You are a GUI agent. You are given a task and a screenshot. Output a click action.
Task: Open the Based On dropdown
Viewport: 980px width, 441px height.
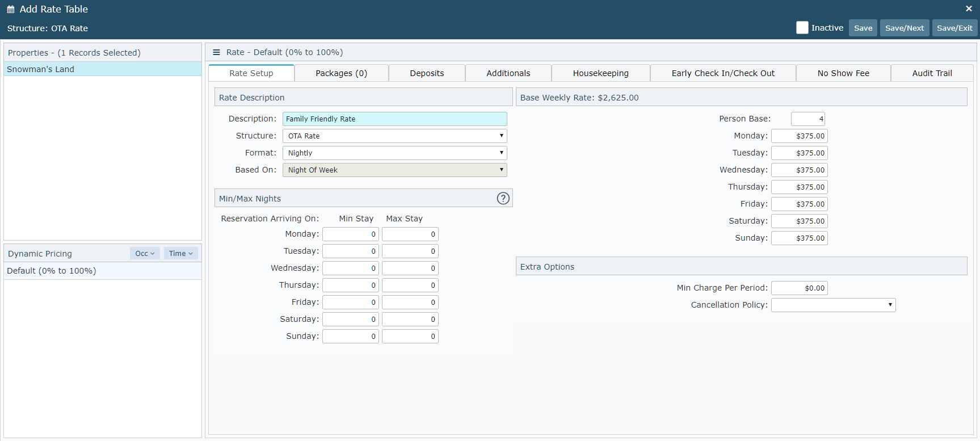pyautogui.click(x=394, y=170)
